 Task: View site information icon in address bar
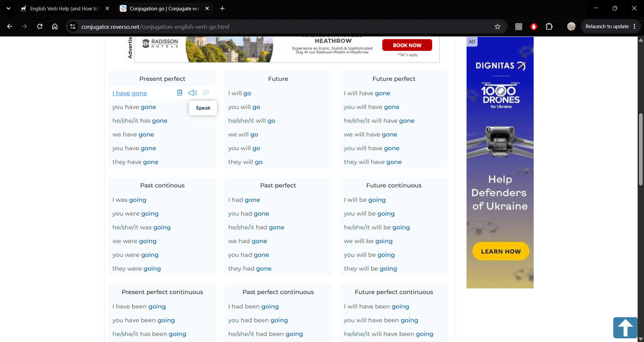(x=72, y=26)
